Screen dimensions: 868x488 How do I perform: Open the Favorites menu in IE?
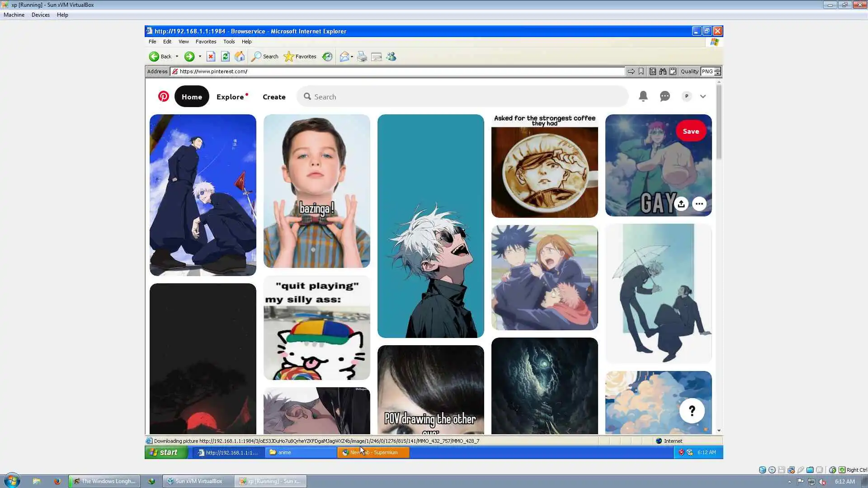pyautogui.click(x=206, y=42)
